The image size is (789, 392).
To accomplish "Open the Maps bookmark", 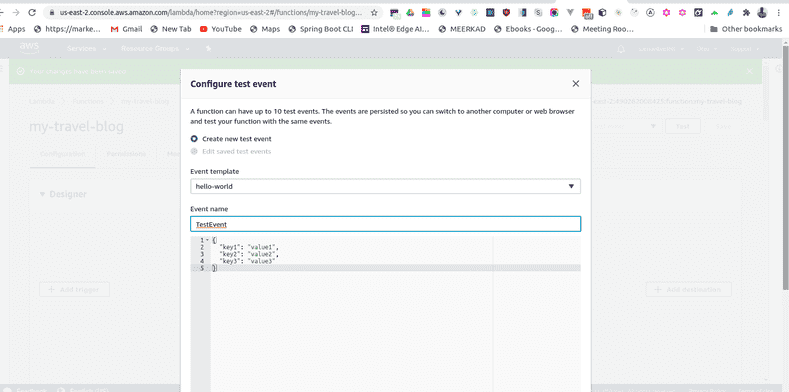I will (265, 29).
